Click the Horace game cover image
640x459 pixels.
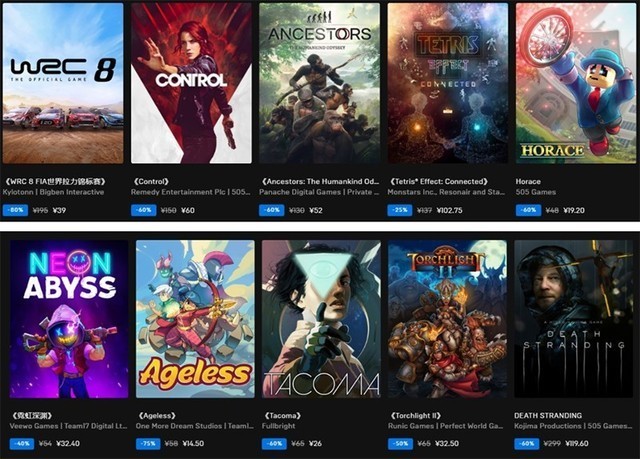(x=576, y=83)
